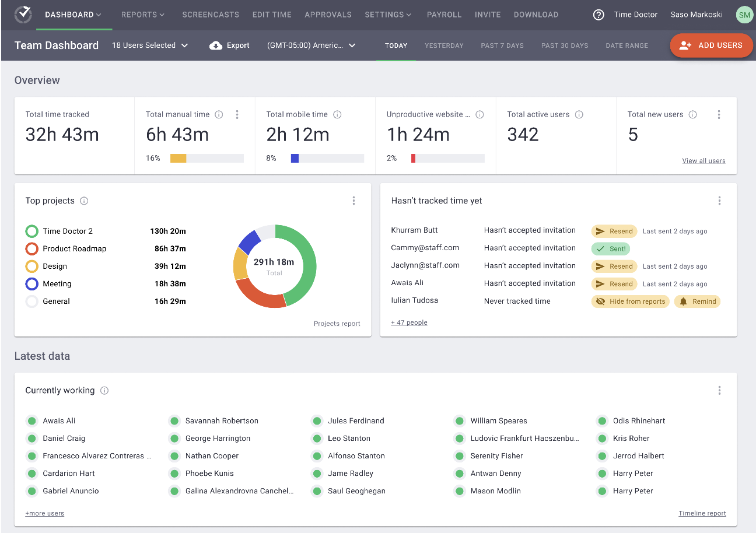
Task: Open the Top projects options menu icon
Action: click(353, 200)
